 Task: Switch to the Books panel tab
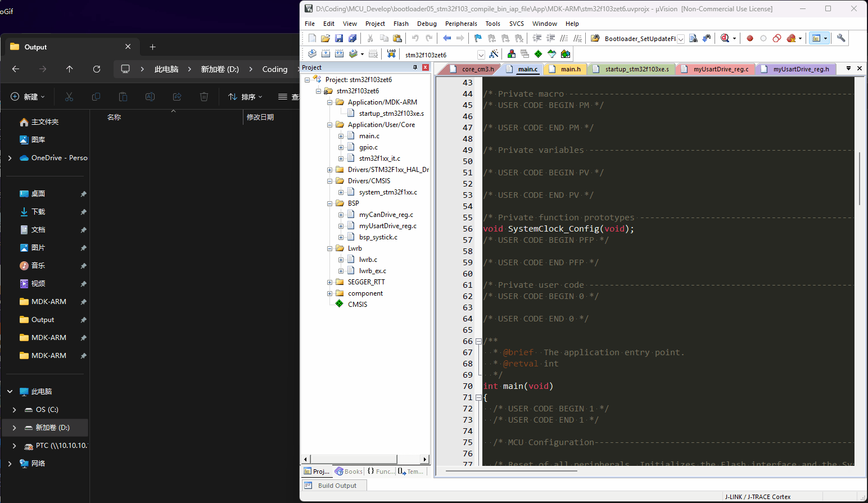pyautogui.click(x=349, y=472)
